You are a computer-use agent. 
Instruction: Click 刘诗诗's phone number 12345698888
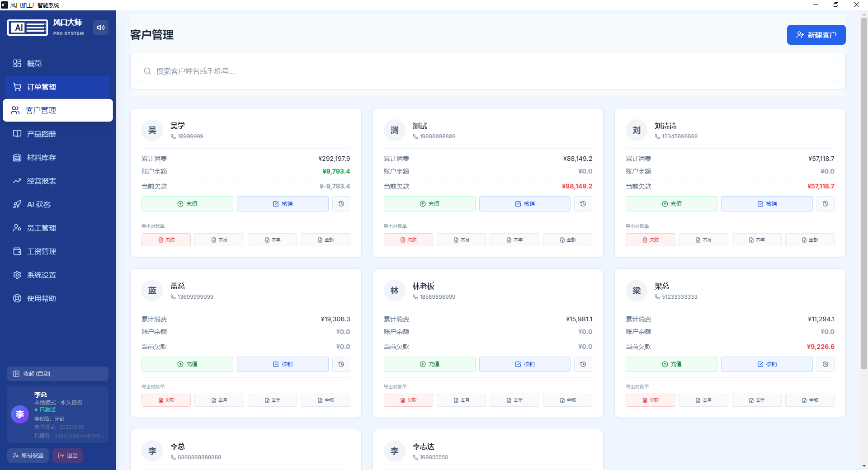click(x=679, y=136)
